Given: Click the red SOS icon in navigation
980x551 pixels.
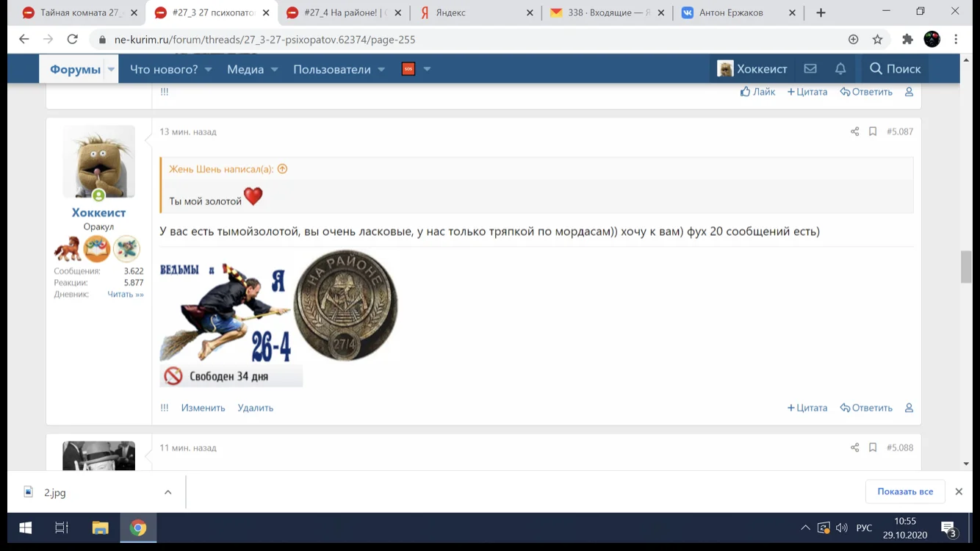Looking at the screenshot, I should coord(408,69).
